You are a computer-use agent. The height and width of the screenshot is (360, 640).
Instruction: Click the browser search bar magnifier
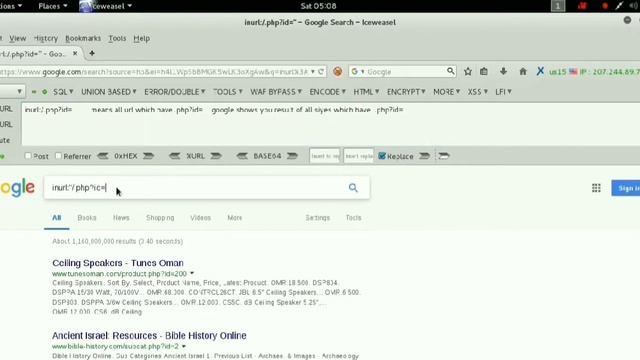(451, 71)
